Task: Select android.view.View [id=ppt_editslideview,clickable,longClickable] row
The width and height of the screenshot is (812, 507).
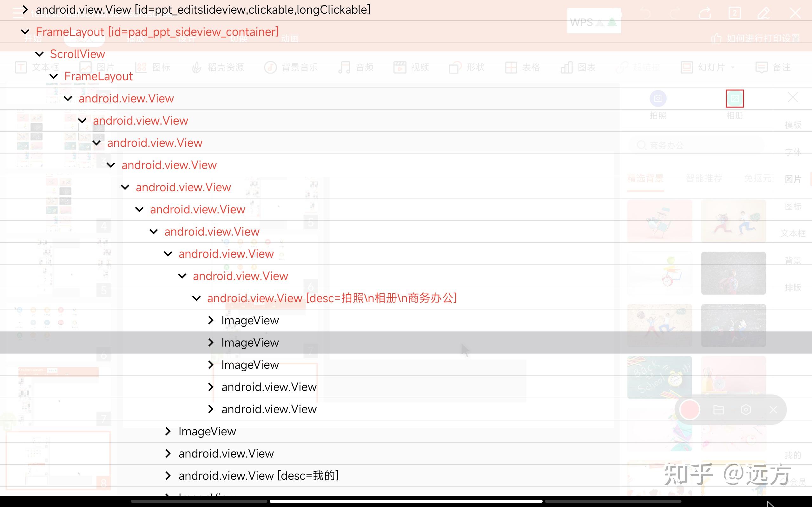Action: click(406, 10)
